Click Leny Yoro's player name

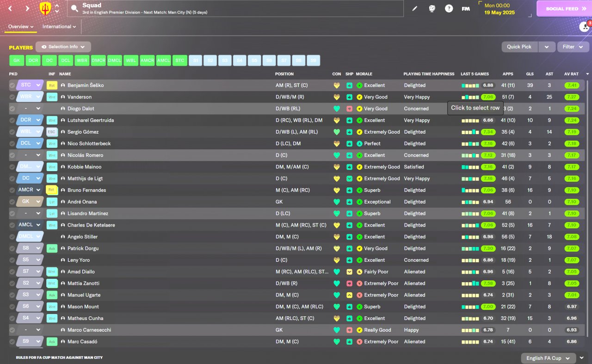coord(79,260)
